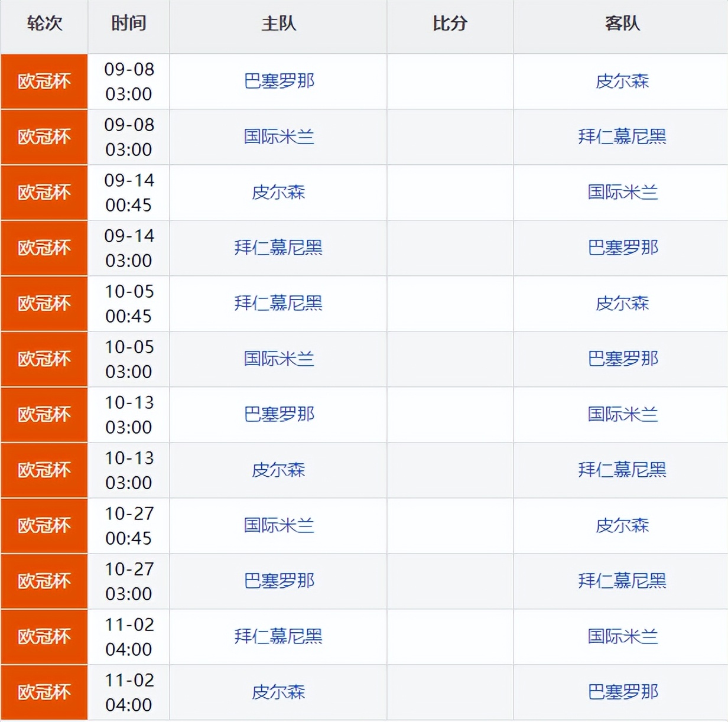Viewport: 728px width, 722px height.
Task: Open away team 拜仁慕尼黑 in 09-08 match
Action: 622,136
